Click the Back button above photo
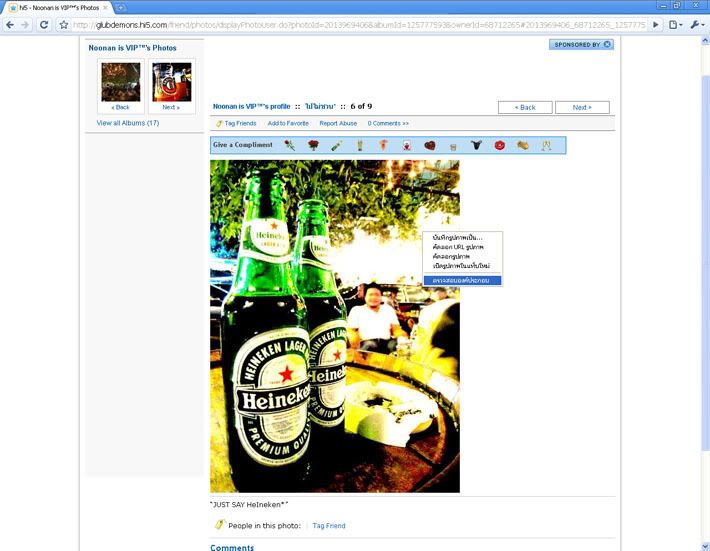This screenshot has height=551, width=710. (525, 107)
